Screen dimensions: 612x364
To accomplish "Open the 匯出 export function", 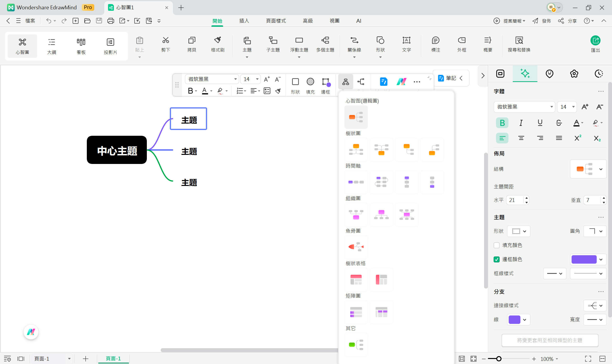I will pyautogui.click(x=595, y=45).
